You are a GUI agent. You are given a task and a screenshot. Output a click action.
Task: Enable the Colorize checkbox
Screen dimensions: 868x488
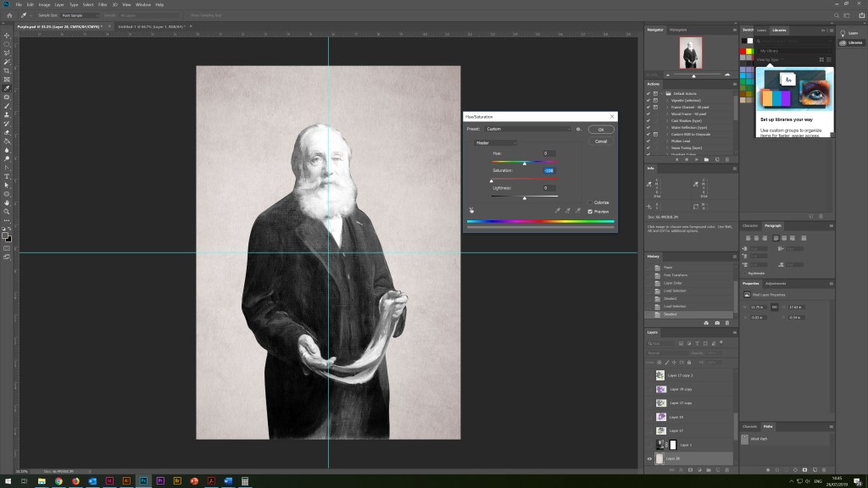pyautogui.click(x=590, y=202)
